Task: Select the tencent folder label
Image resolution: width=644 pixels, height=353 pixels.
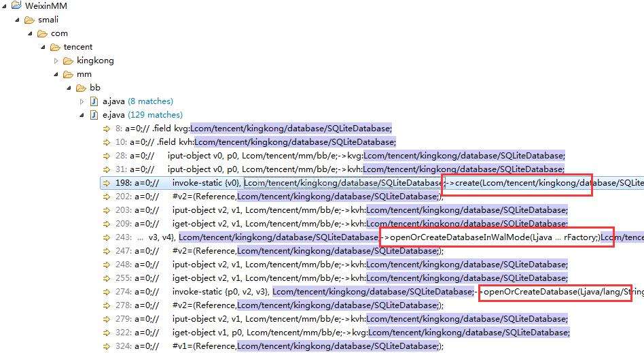Action: pos(78,47)
